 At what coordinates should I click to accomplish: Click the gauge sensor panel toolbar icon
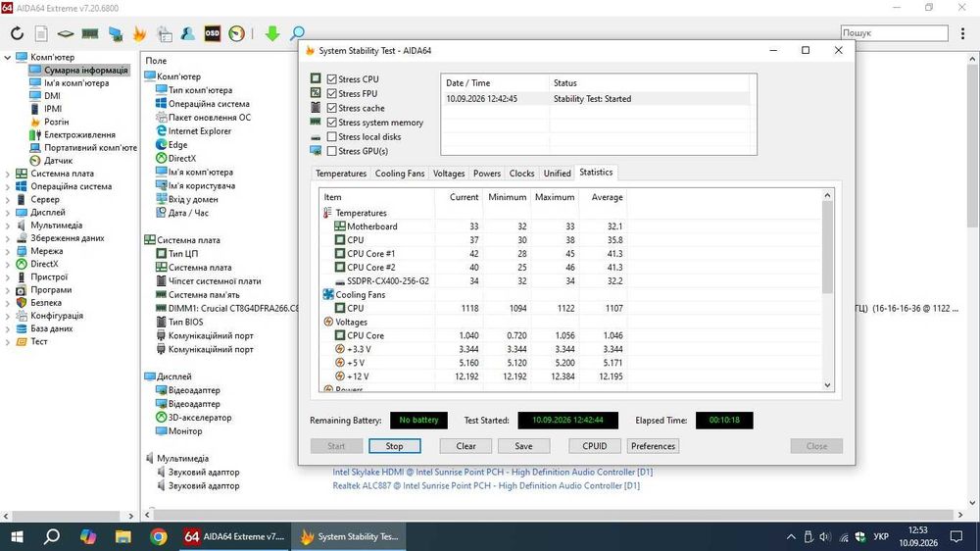pyautogui.click(x=237, y=33)
